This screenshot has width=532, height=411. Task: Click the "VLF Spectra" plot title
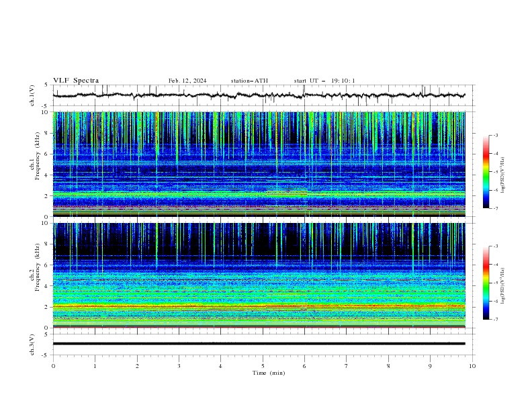[x=76, y=81]
